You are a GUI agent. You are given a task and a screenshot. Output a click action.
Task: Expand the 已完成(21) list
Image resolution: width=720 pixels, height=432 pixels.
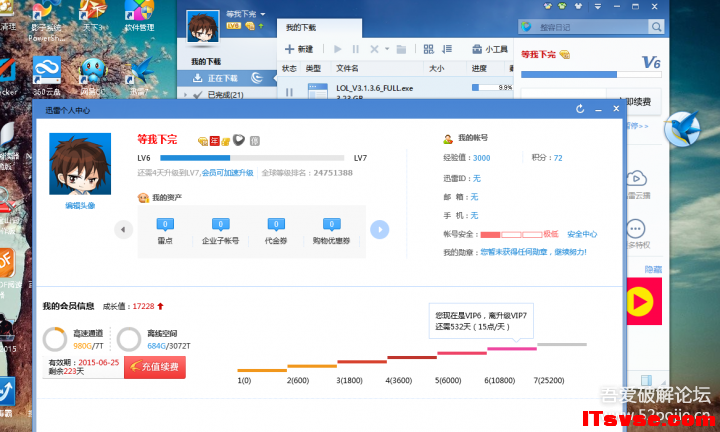(x=186, y=95)
